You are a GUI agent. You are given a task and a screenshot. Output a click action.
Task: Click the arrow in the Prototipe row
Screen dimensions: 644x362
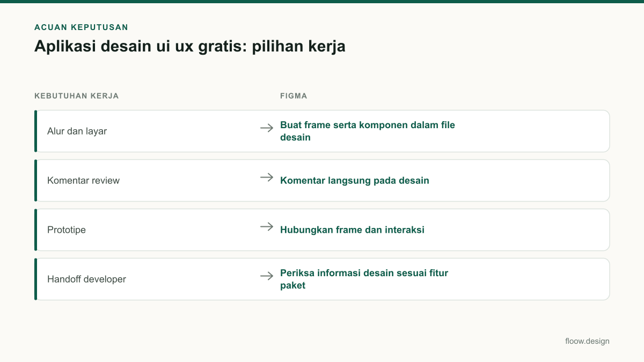click(x=267, y=226)
